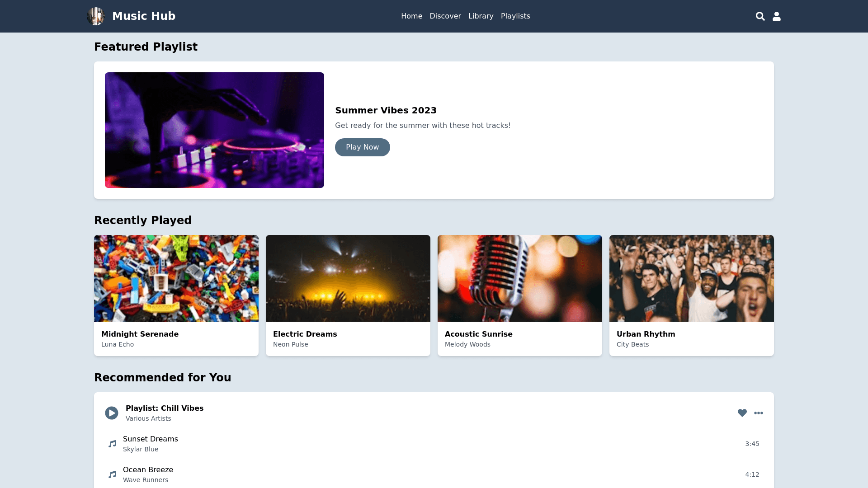Click the Music Hub logo image

(x=95, y=16)
